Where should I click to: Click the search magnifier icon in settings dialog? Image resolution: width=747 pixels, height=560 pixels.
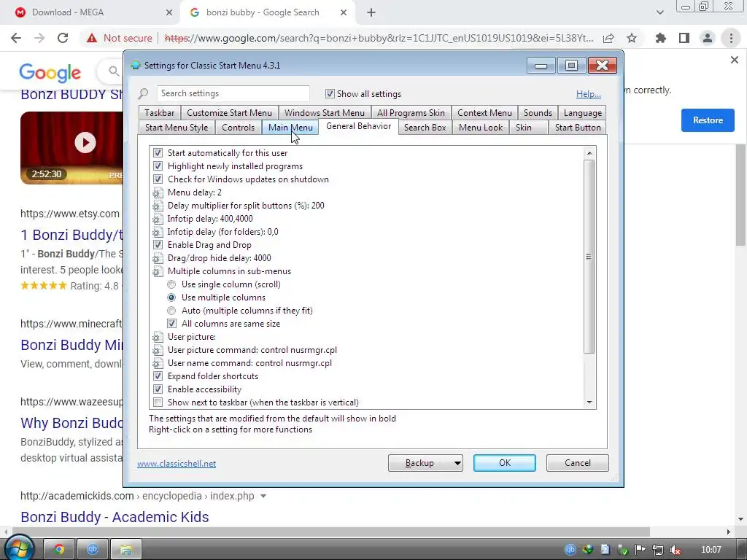tap(144, 93)
